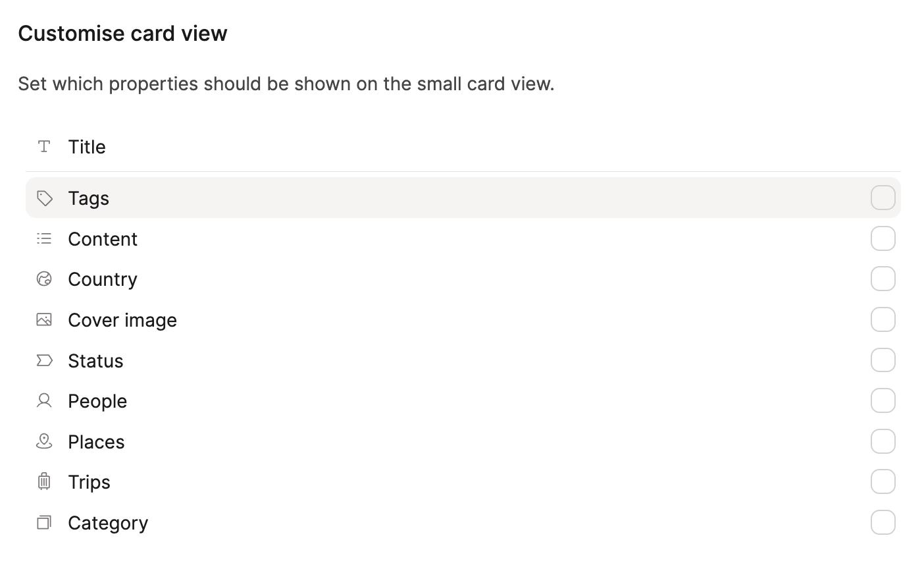This screenshot has width=924, height=573.
Task: Enable the Country toggle
Action: tap(883, 279)
